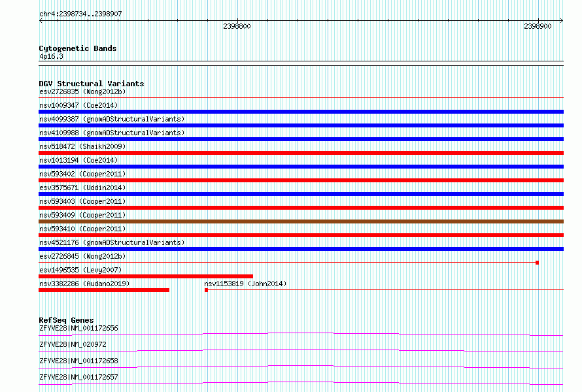This screenshot has width=582, height=392.
Task: Click variant label nsv1009347 (Coe2014)
Action: click(78, 105)
